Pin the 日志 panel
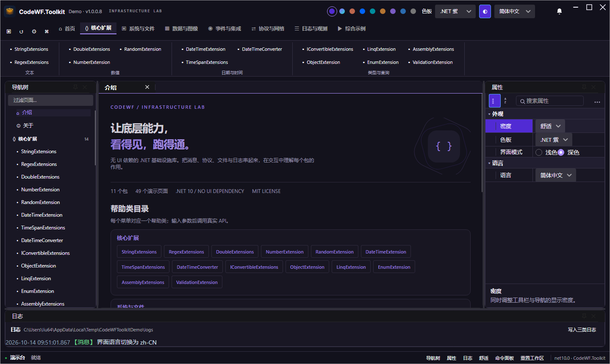 pos(584,316)
